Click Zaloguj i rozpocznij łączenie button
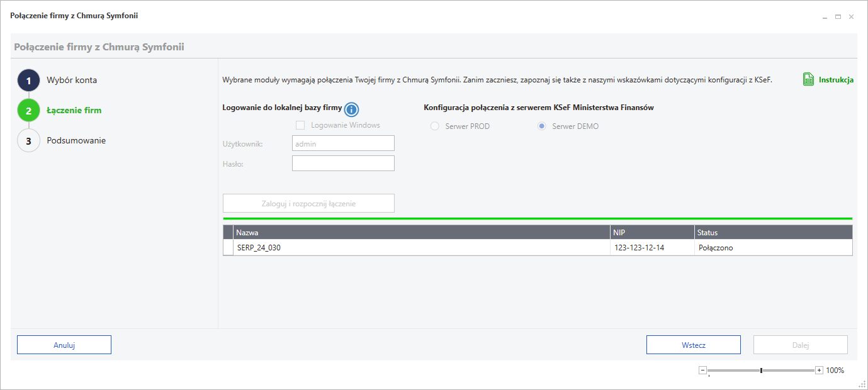The image size is (868, 390). point(308,203)
